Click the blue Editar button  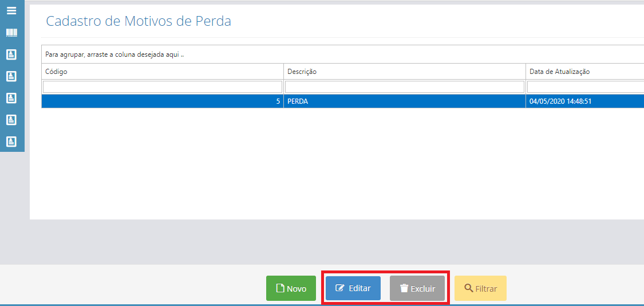(x=353, y=288)
